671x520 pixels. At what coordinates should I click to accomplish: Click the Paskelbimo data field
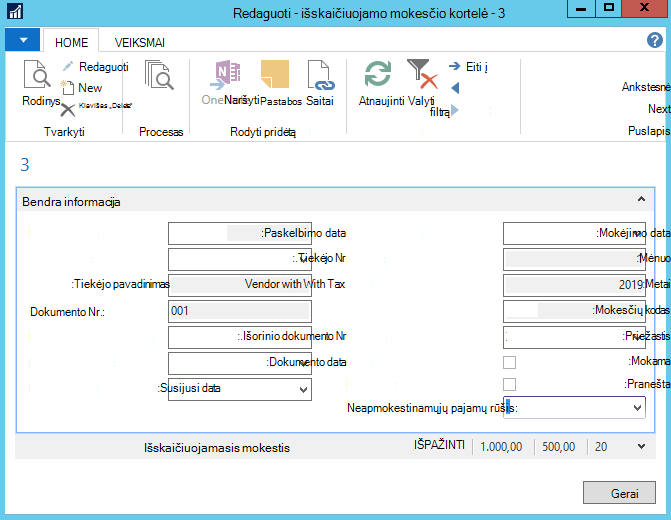240,233
